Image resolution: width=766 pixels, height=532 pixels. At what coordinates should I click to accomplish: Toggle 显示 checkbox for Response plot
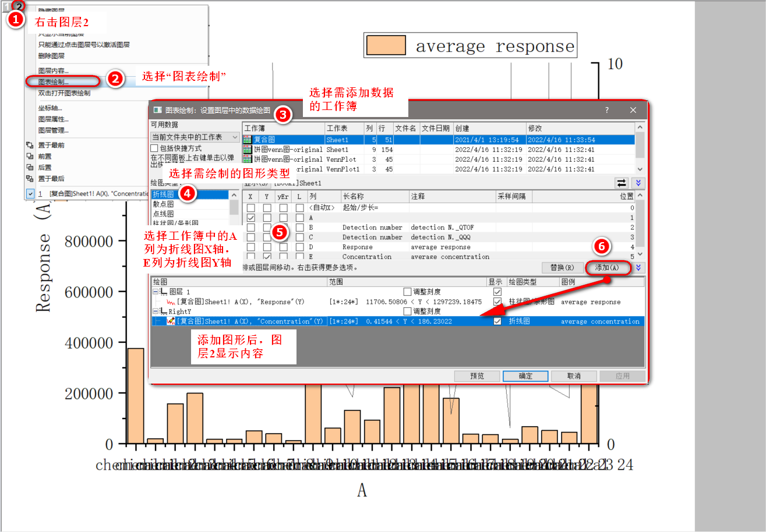point(497,302)
